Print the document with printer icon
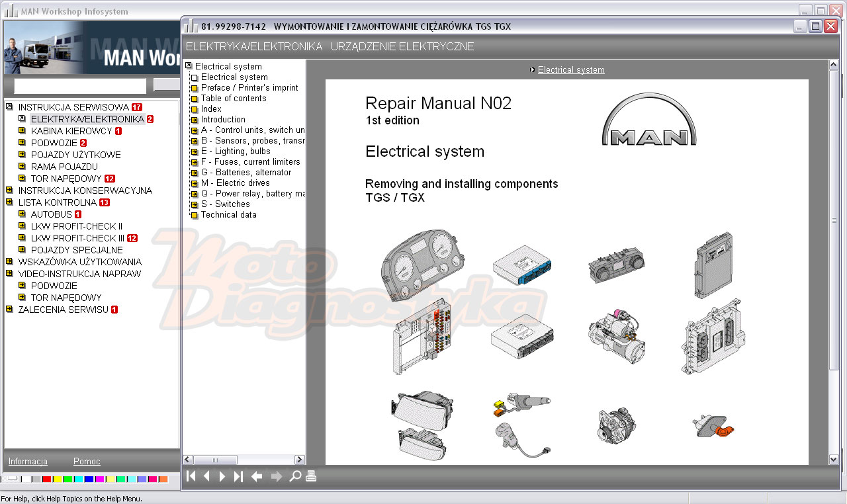 coord(311,476)
